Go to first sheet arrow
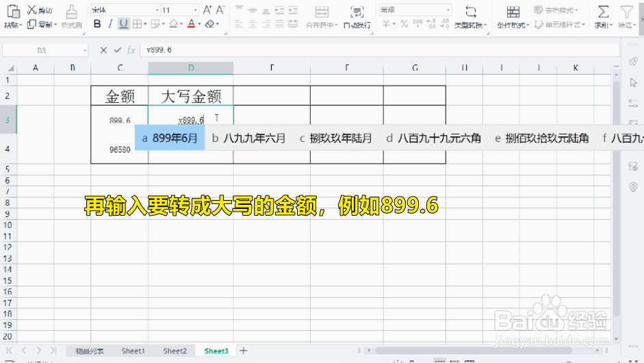The width and height of the screenshot is (644, 363). (x=9, y=350)
